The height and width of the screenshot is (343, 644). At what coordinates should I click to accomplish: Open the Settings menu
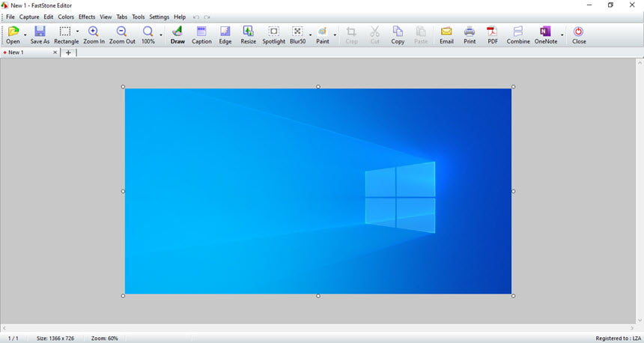pyautogui.click(x=159, y=16)
